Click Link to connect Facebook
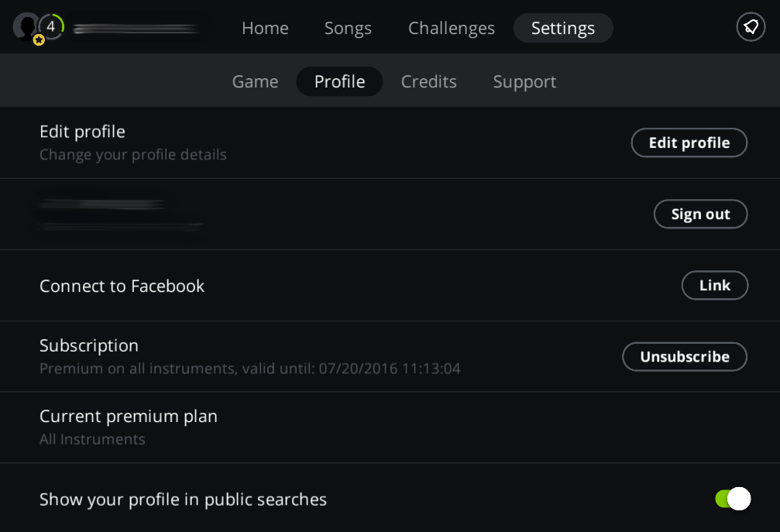This screenshot has height=532, width=780. click(x=714, y=285)
